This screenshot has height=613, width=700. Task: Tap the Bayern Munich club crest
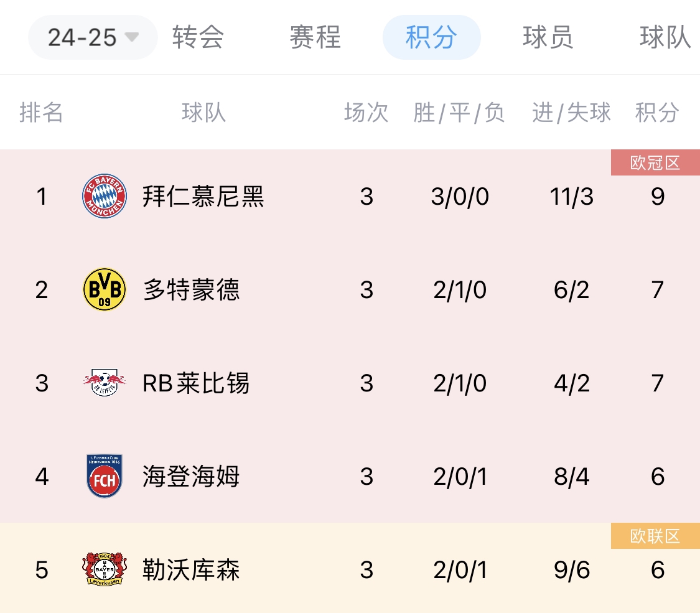(105, 196)
